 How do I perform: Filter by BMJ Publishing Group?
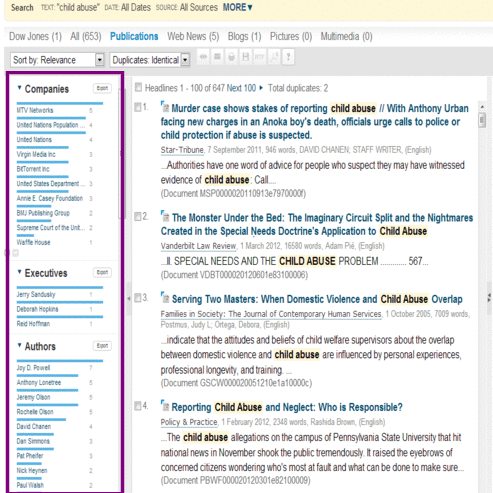[43, 213]
